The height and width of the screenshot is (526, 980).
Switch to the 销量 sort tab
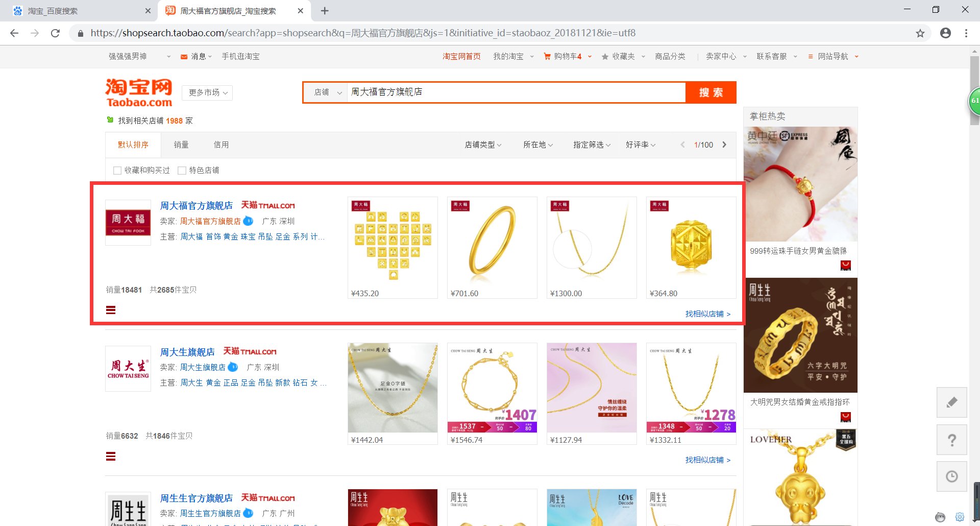pos(182,145)
